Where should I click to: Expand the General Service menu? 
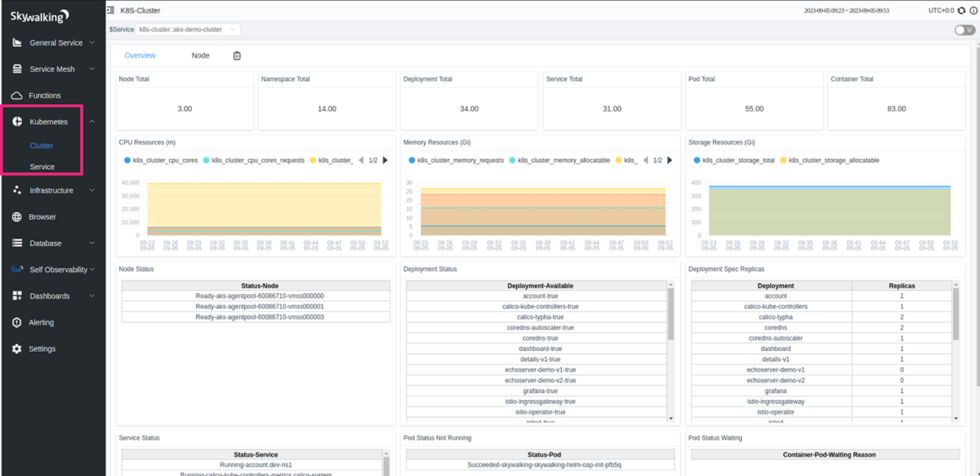coord(56,43)
